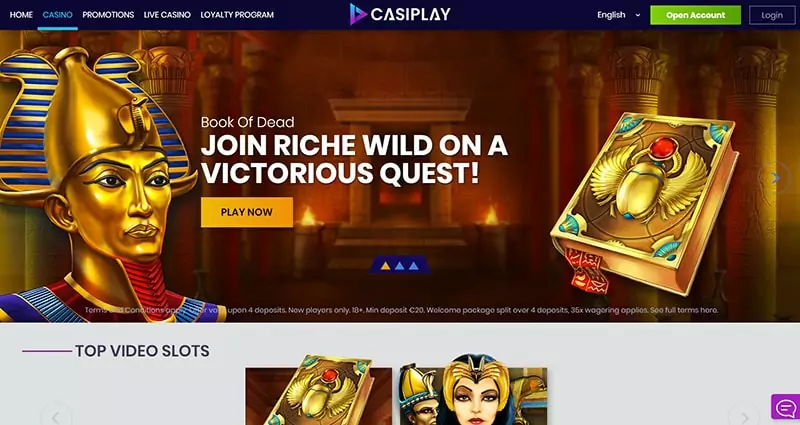Image resolution: width=800 pixels, height=425 pixels.
Task: Open the Book of Dead slot thumbnail
Action: (x=318, y=393)
